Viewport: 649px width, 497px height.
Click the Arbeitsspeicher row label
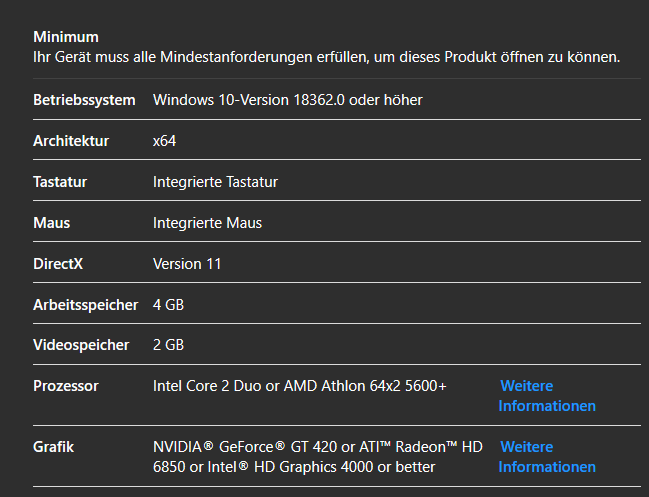(85, 305)
